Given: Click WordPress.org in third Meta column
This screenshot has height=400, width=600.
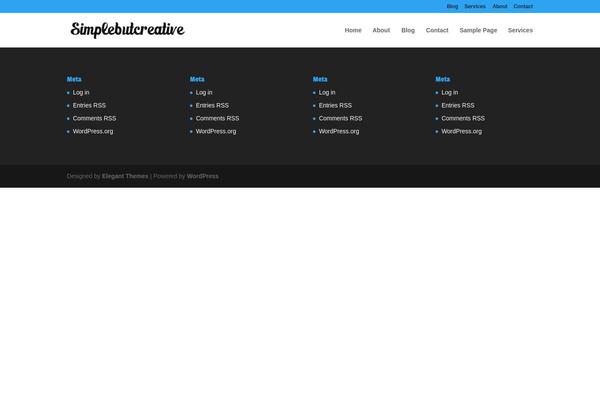Looking at the screenshot, I should (339, 132).
